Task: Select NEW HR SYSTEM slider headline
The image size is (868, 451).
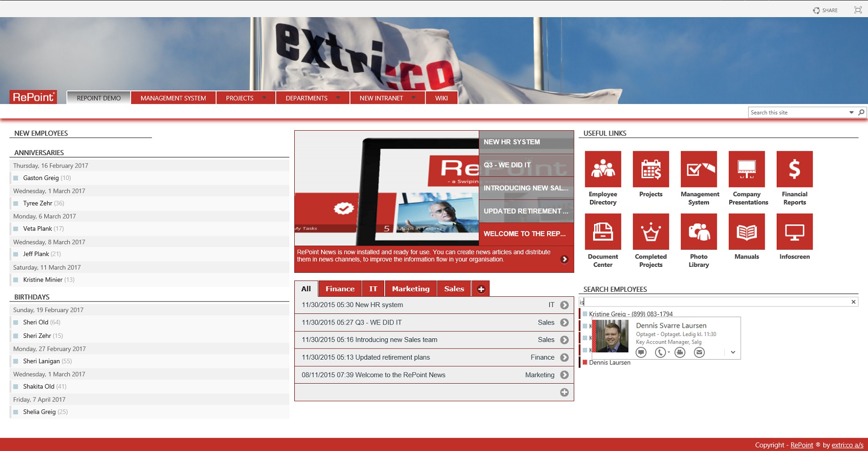Action: (526, 142)
